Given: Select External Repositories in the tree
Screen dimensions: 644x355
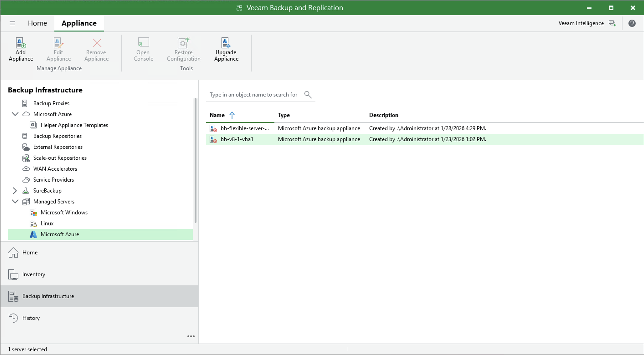Looking at the screenshot, I should [x=58, y=147].
